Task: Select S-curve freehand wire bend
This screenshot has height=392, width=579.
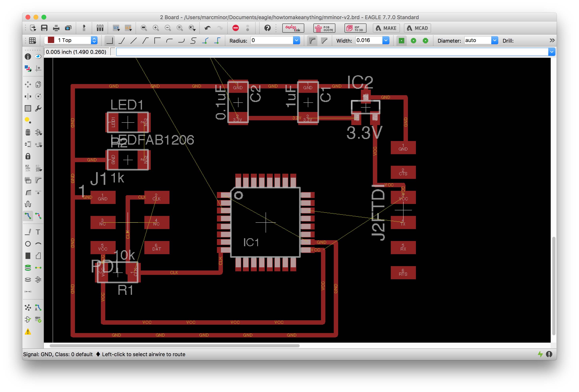Action: [193, 41]
